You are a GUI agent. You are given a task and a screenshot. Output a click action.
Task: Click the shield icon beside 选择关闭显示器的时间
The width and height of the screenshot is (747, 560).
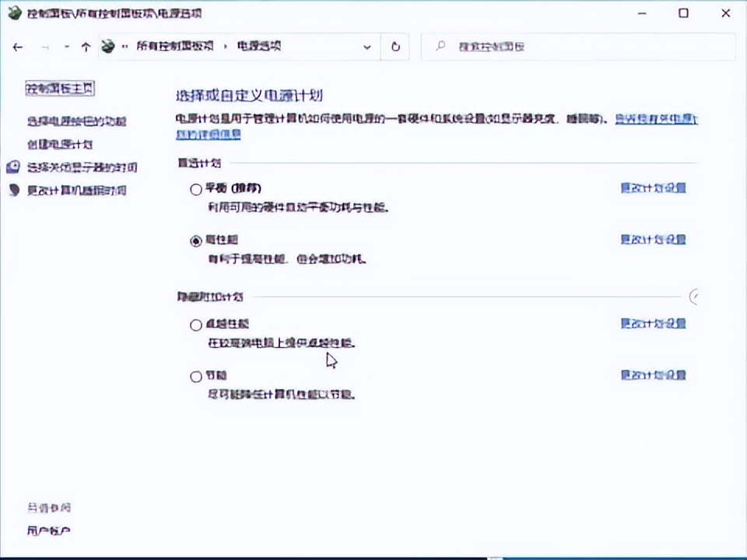pos(12,166)
